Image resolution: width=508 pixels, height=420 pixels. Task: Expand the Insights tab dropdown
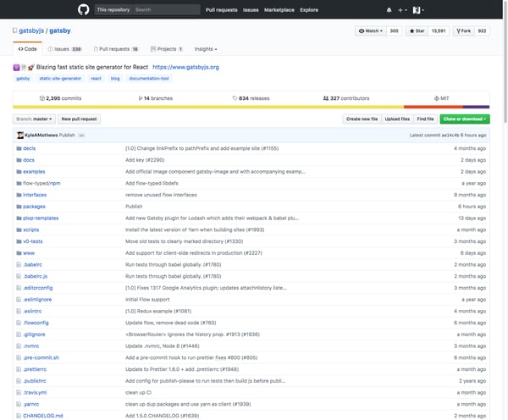tap(206, 49)
